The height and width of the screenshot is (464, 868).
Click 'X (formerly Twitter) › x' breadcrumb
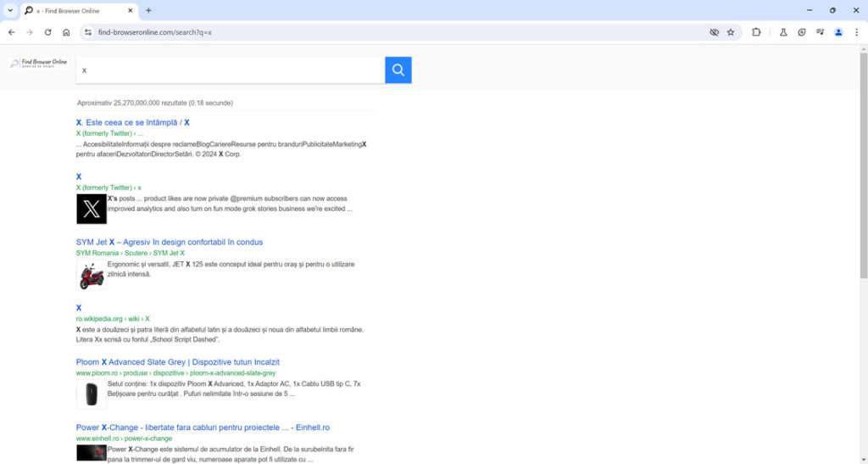coord(108,187)
